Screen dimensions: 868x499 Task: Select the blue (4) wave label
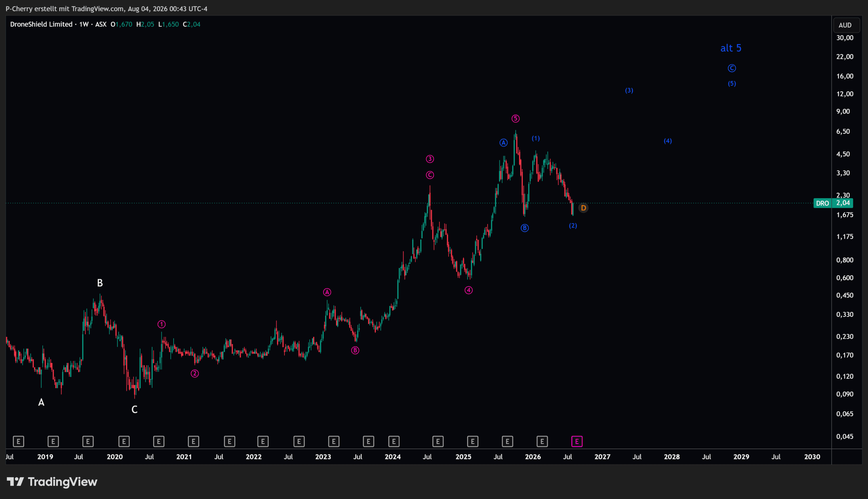tap(668, 141)
